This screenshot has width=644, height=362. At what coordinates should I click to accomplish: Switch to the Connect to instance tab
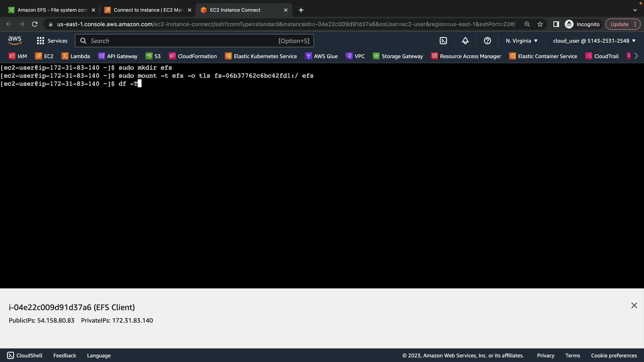(x=147, y=10)
